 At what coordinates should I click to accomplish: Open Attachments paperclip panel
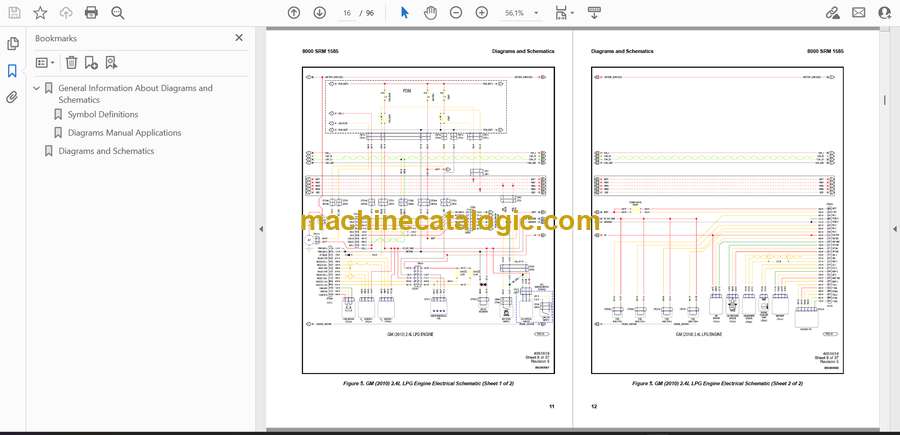click(x=13, y=97)
